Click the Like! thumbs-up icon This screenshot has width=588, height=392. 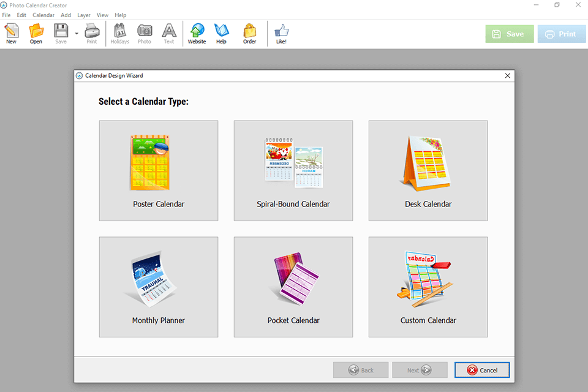click(281, 34)
